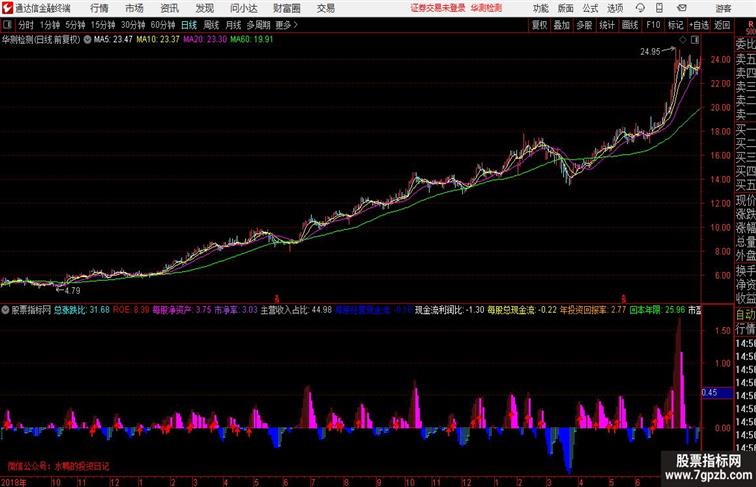Click the 复权 toolbar button
Screen dimensions: 756x487
point(539,25)
